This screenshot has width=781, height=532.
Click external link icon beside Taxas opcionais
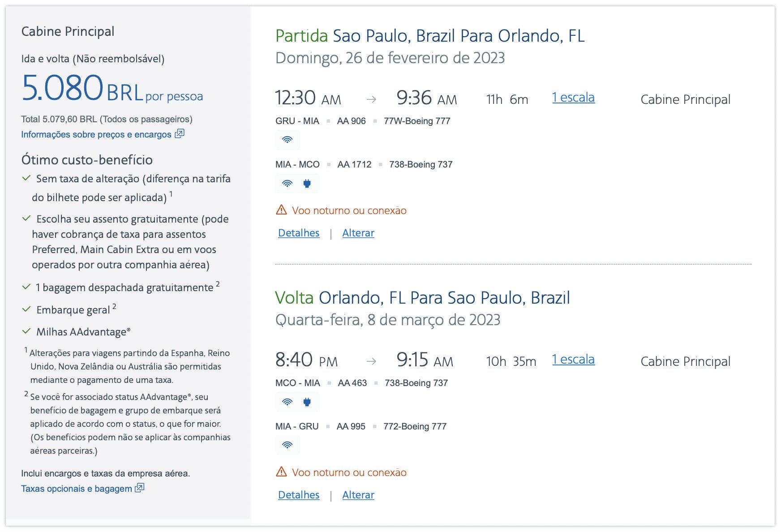pyautogui.click(x=140, y=488)
